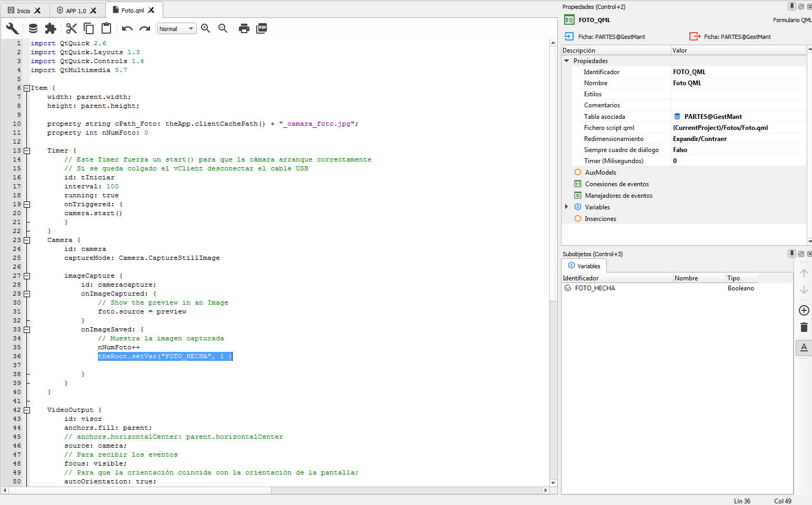Click the Fichero script qml path value
Screen dimensions: 812x505
click(x=739, y=128)
